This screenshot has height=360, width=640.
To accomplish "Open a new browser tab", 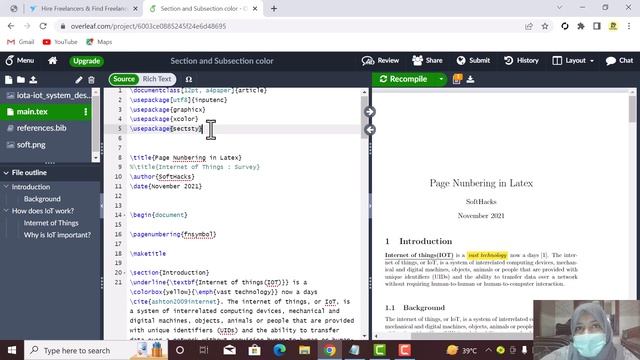I will (274, 9).
